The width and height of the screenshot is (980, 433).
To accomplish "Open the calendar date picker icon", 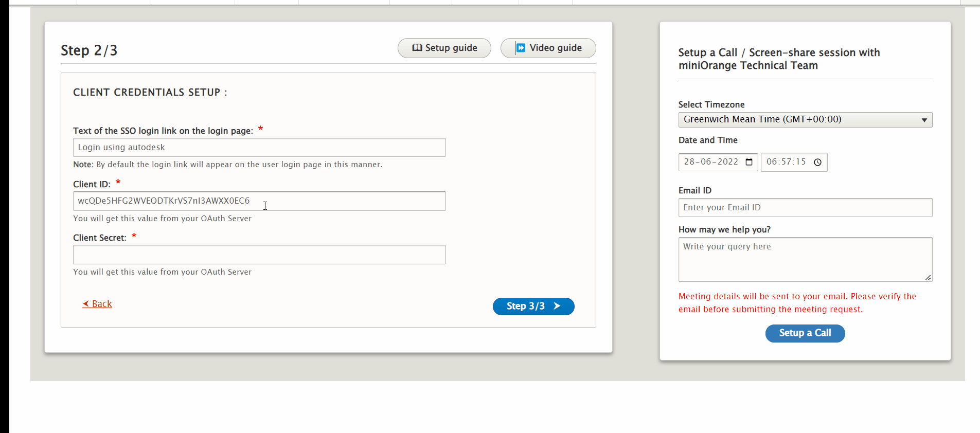I will pyautogui.click(x=749, y=163).
